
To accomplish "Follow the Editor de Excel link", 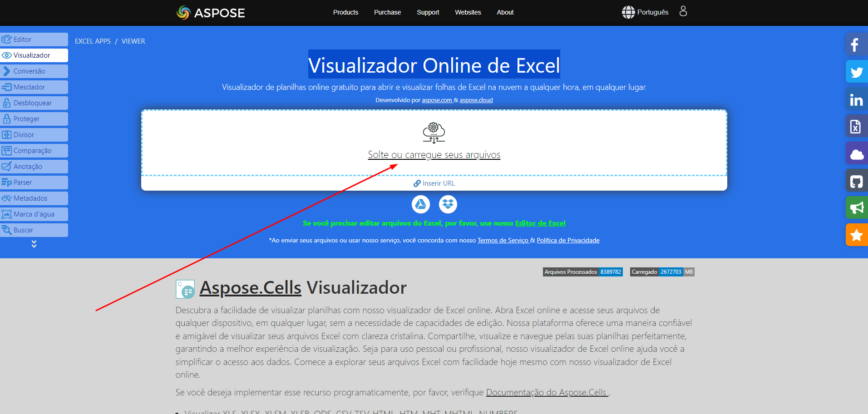I will (x=540, y=223).
